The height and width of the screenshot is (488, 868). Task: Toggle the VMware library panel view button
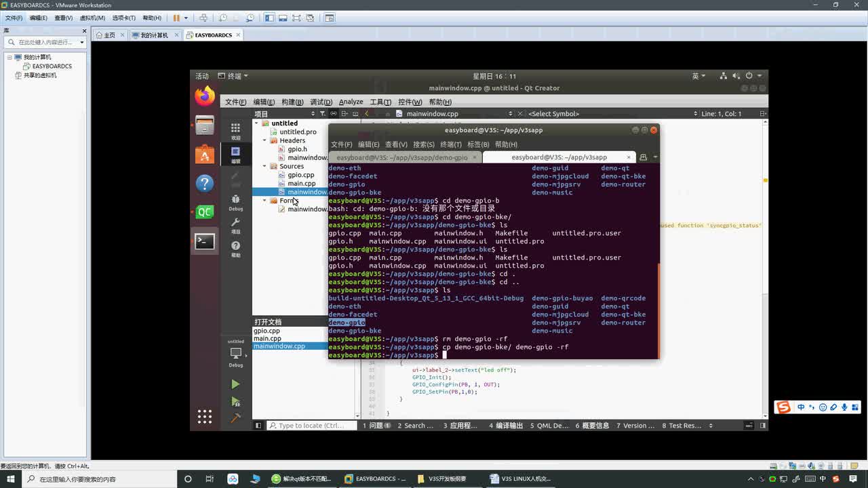269,18
